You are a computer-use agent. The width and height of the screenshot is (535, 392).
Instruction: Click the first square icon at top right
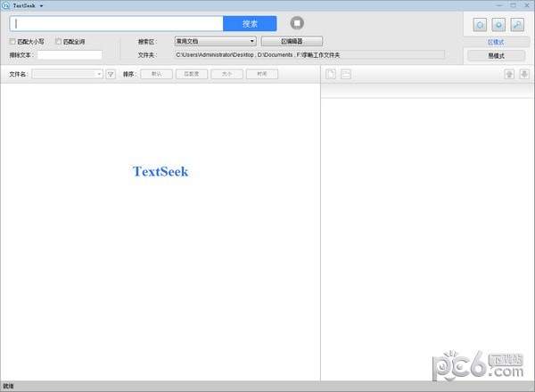(x=480, y=24)
